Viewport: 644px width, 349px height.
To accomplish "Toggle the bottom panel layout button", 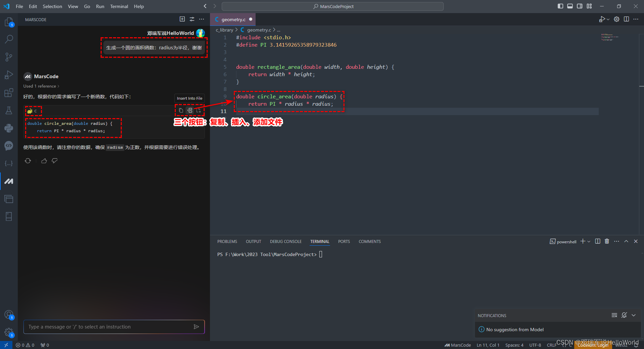I will click(x=570, y=6).
